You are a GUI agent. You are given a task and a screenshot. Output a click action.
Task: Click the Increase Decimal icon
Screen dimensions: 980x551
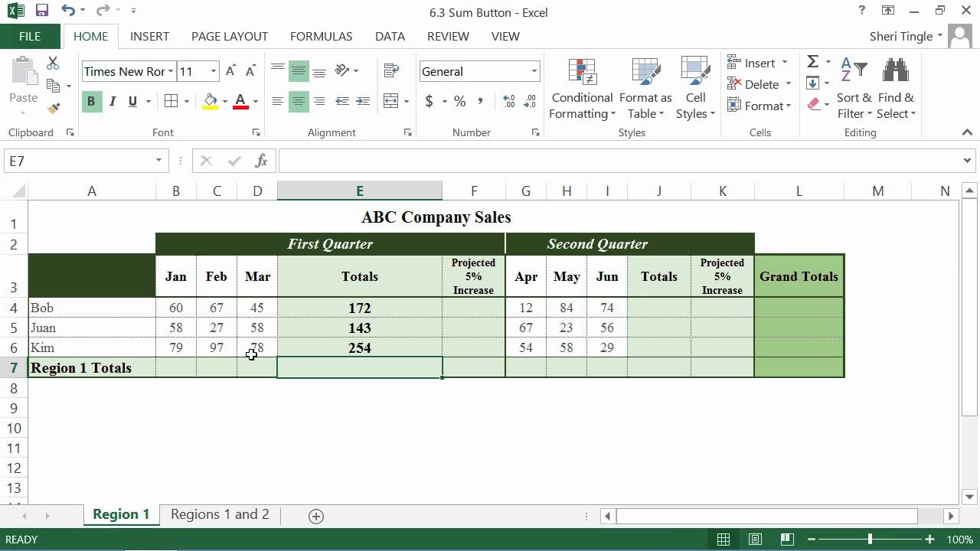(x=508, y=101)
